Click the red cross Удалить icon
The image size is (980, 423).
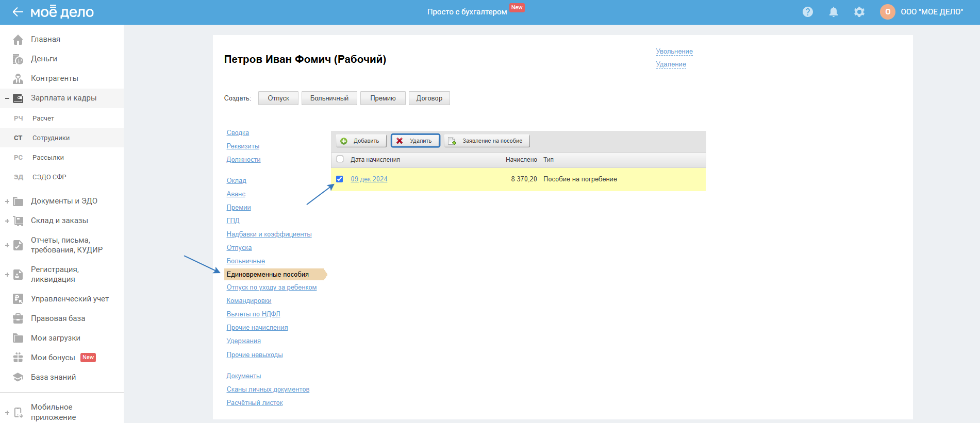click(x=400, y=141)
